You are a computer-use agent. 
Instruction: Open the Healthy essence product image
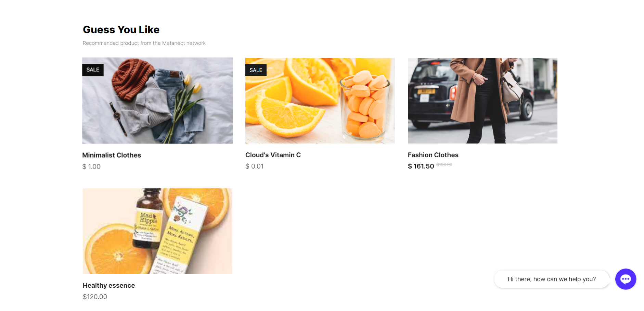(157, 231)
